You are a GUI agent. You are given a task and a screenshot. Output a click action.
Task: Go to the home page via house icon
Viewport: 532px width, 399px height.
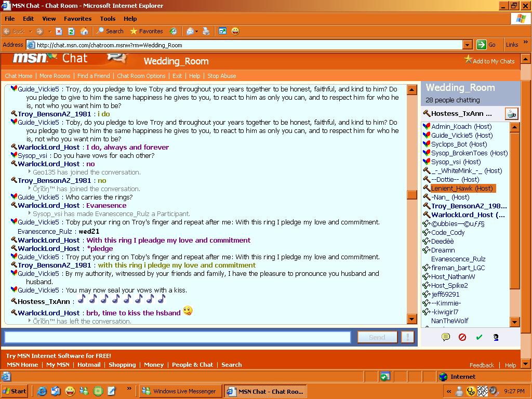84,32
